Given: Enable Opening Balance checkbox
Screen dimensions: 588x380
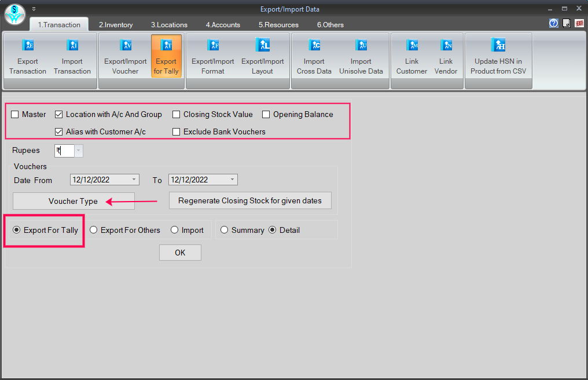Looking at the screenshot, I should click(266, 115).
